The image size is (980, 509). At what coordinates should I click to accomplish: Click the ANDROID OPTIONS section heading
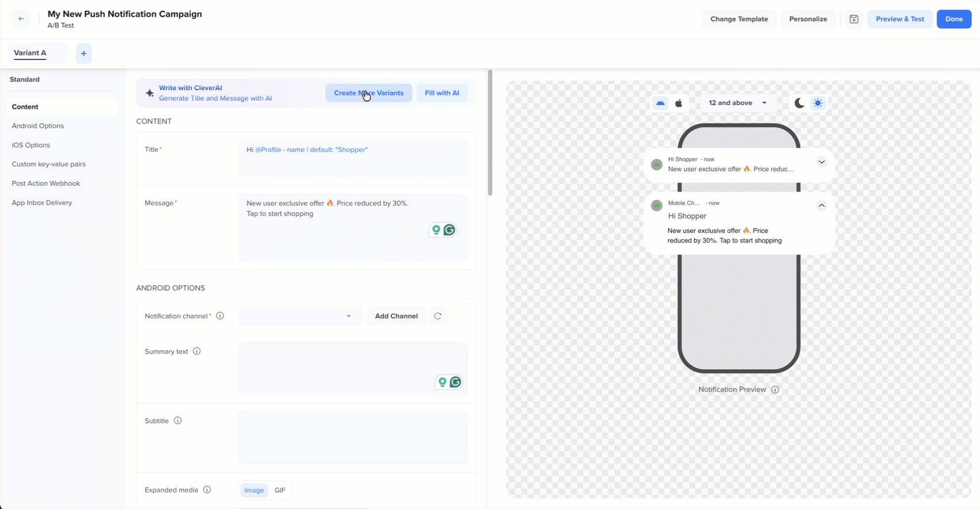(x=170, y=288)
